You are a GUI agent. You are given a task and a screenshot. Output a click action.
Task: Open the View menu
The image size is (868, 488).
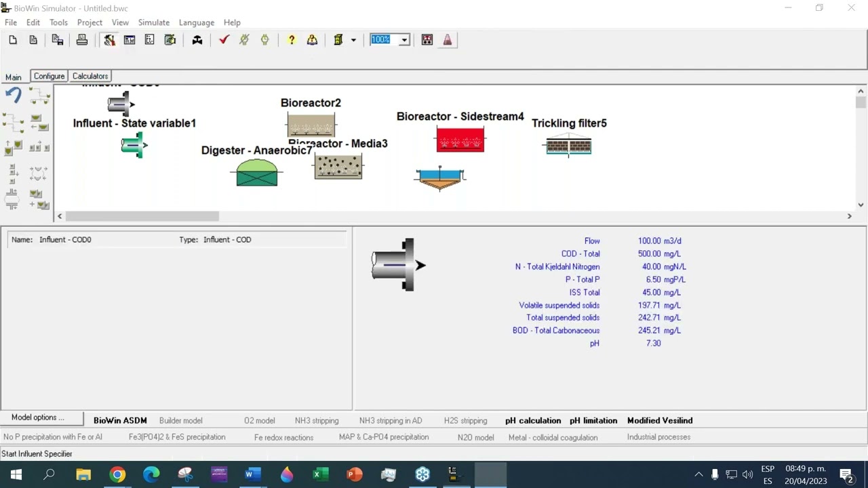click(120, 22)
